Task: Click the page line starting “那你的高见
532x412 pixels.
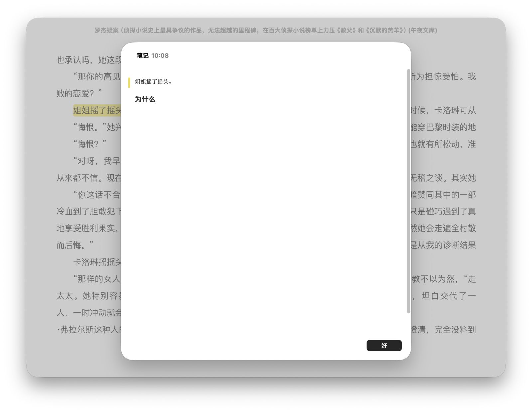Action: 96,77
